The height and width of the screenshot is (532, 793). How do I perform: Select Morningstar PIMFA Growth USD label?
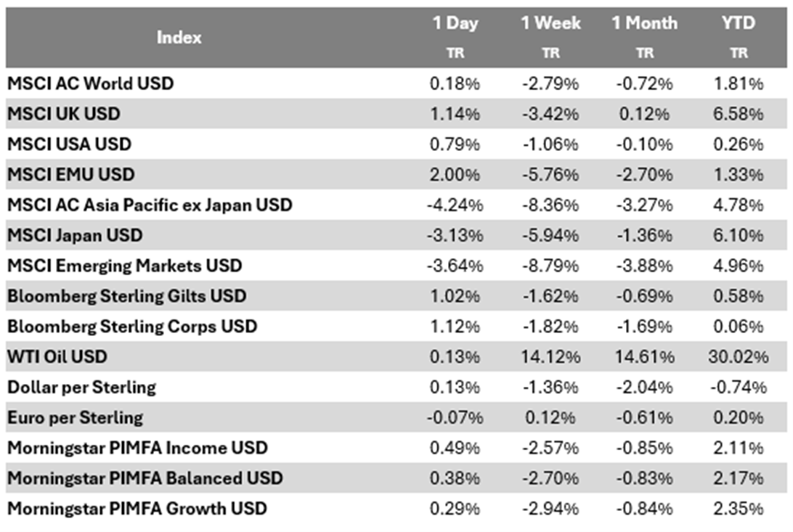pos(137,509)
